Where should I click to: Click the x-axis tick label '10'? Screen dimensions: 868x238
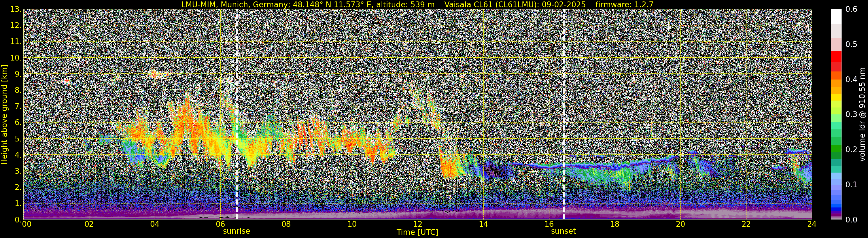352,224
